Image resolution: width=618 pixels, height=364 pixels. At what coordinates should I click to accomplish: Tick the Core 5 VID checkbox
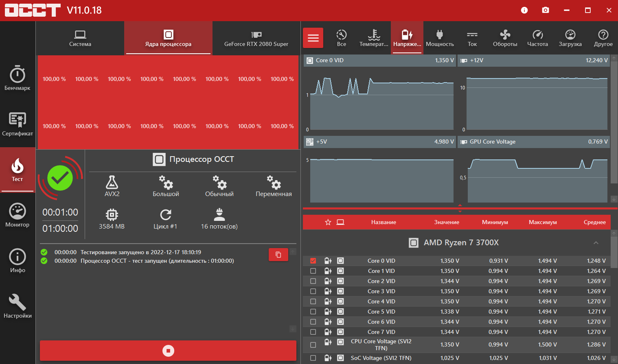click(313, 312)
